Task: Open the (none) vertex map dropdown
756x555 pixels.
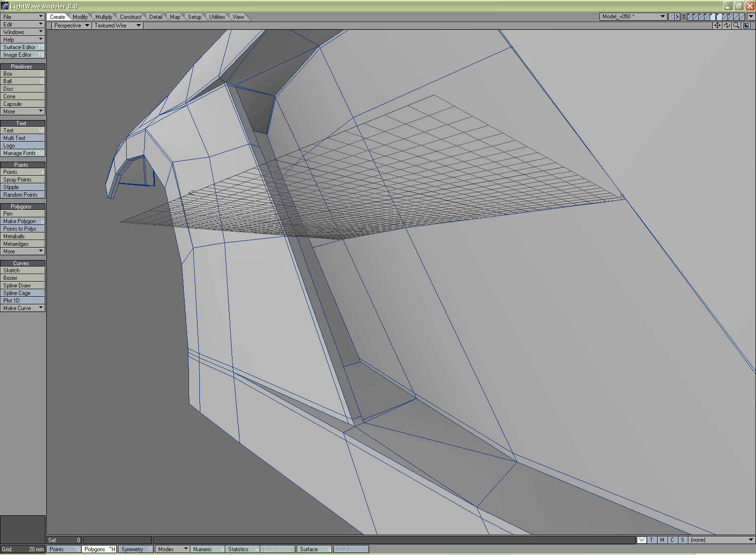Action: coord(722,540)
